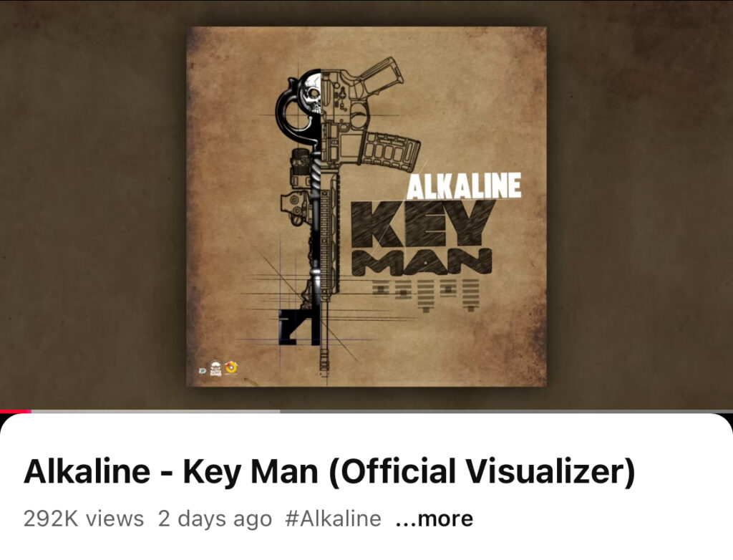Viewport: 733px width, 560px height.
Task: Click the small teal logo on cover
Action: [x=203, y=370]
